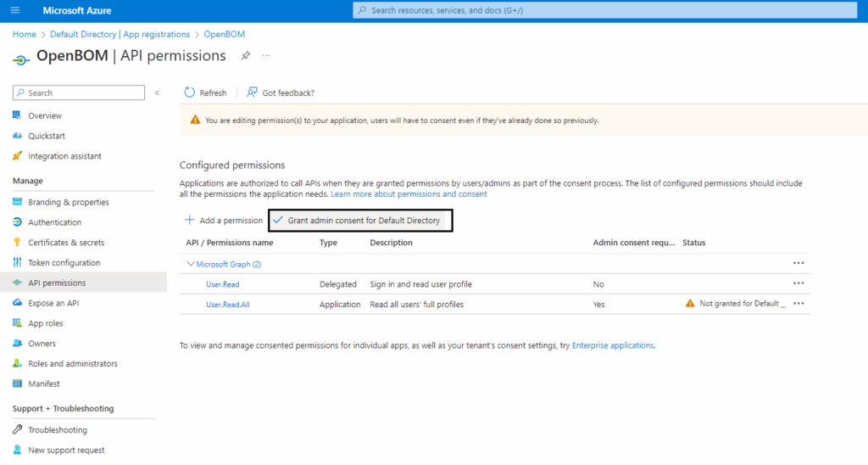Image resolution: width=868 pixels, height=465 pixels.
Task: Click the New support request icon
Action: click(x=17, y=450)
